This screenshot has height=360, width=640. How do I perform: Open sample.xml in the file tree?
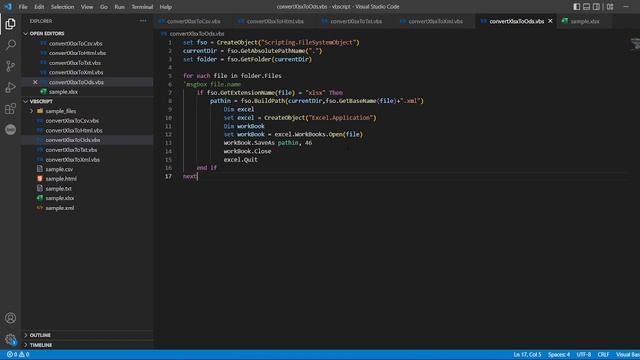[60, 208]
